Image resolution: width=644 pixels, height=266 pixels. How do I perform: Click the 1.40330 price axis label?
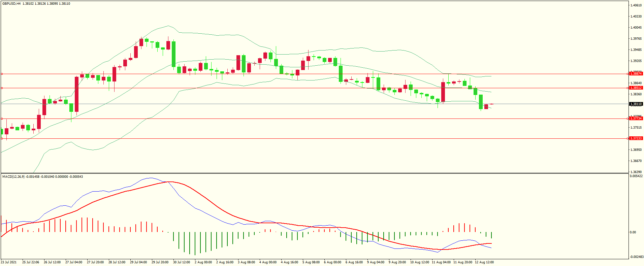636,16
